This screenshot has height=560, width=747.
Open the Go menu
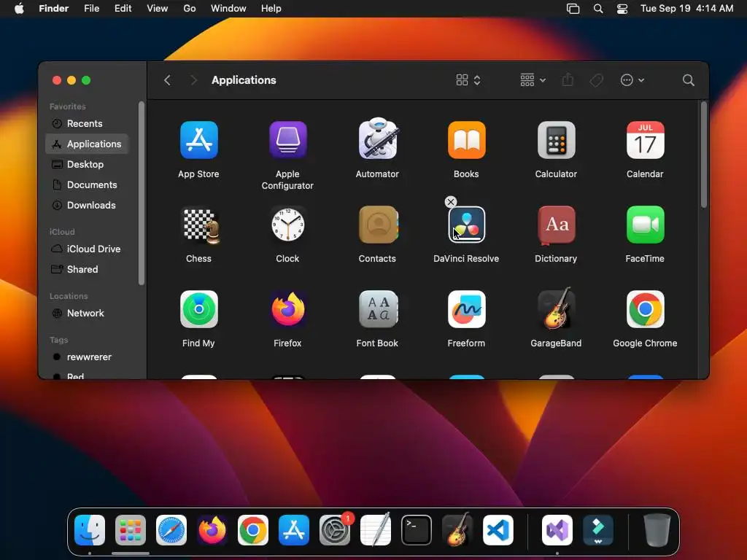pyautogui.click(x=190, y=9)
